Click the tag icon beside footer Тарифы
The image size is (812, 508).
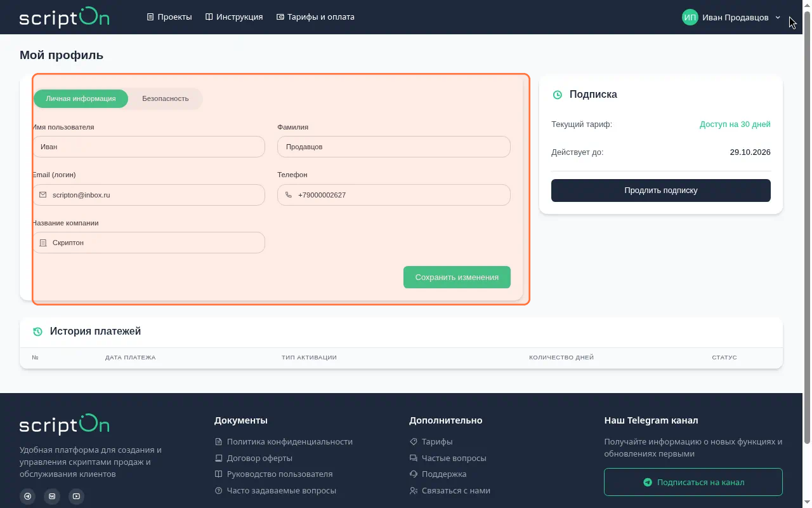pos(413,442)
